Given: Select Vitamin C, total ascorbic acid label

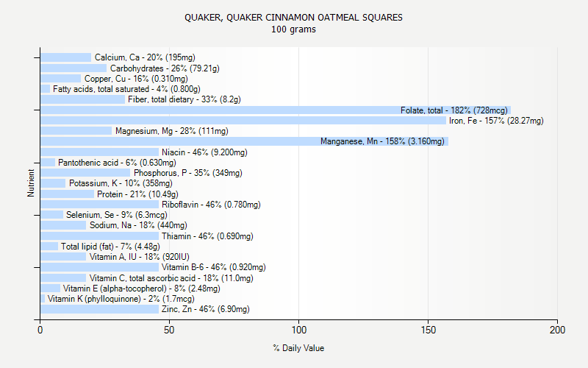Looking at the screenshot, I should click(x=171, y=278).
